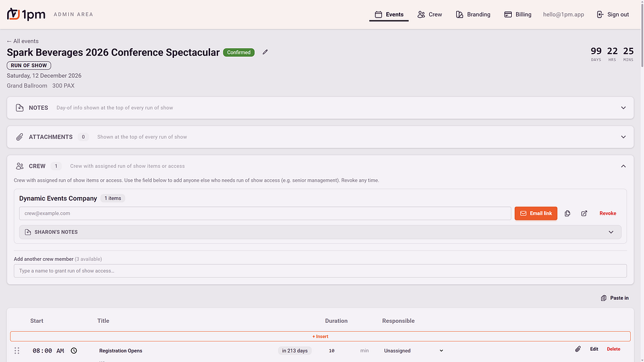The width and height of the screenshot is (644, 362).
Task: Click the Events calendar icon
Action: coord(378,14)
